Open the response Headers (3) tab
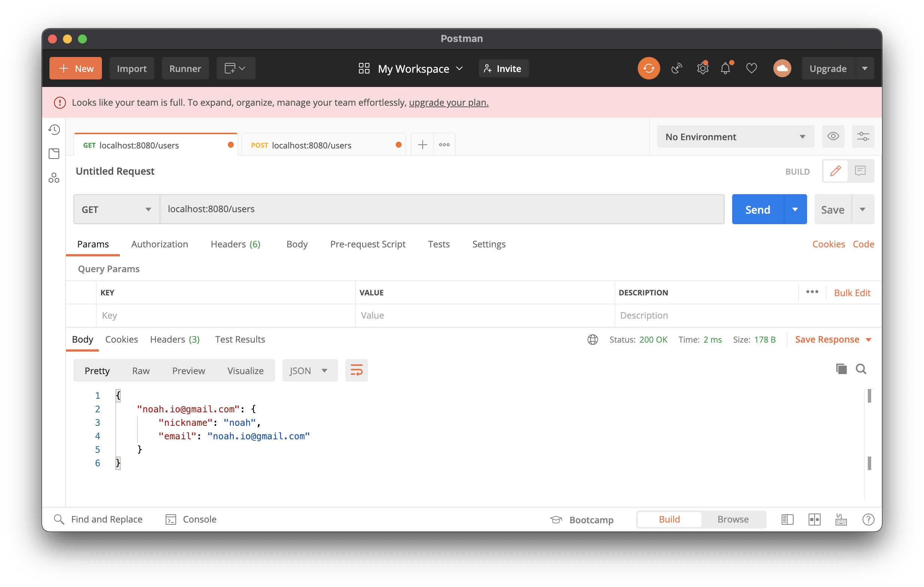 pyautogui.click(x=175, y=339)
